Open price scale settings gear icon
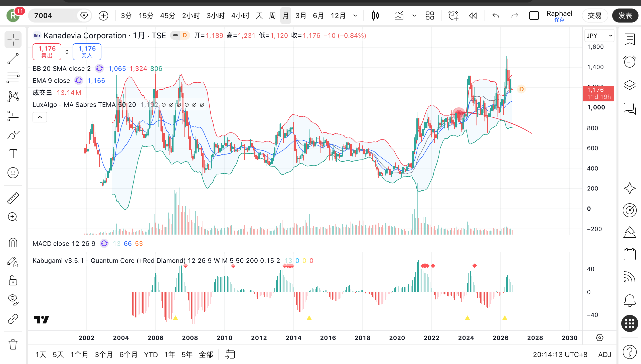The image size is (641, 364). (x=599, y=338)
